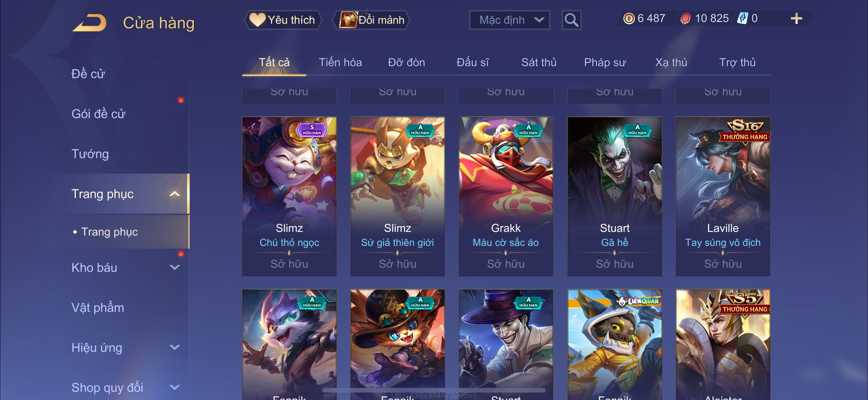Select the Tiến hóa tab
The image size is (868, 400).
pos(340,63)
